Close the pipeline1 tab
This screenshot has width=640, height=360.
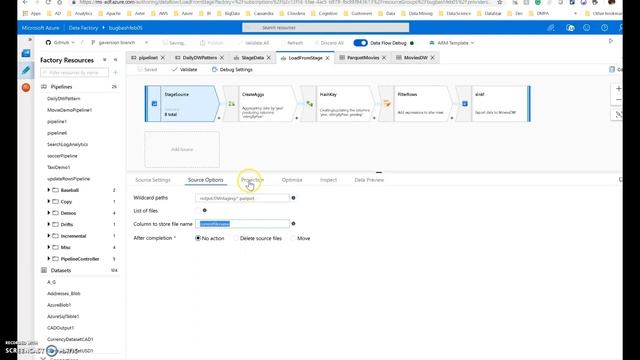[163, 58]
